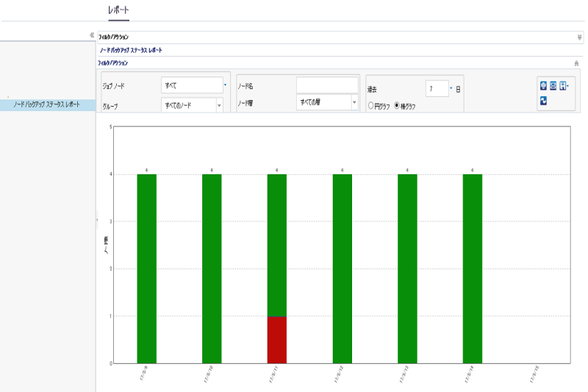
Task: Click the refresh report icon
Action: pyautogui.click(x=543, y=101)
